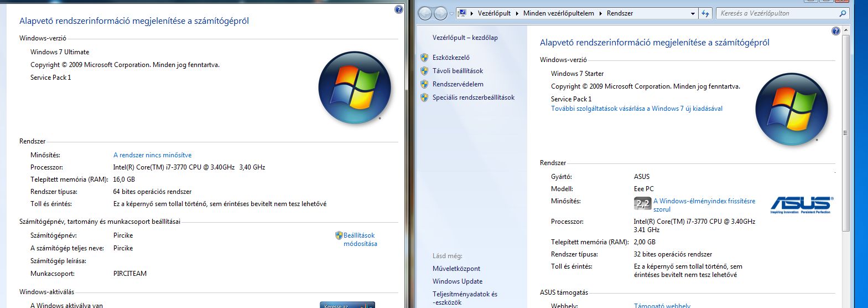This screenshot has width=868, height=308.
Task: Open Vezérlőpult – kezdőlap link
Action: (465, 38)
